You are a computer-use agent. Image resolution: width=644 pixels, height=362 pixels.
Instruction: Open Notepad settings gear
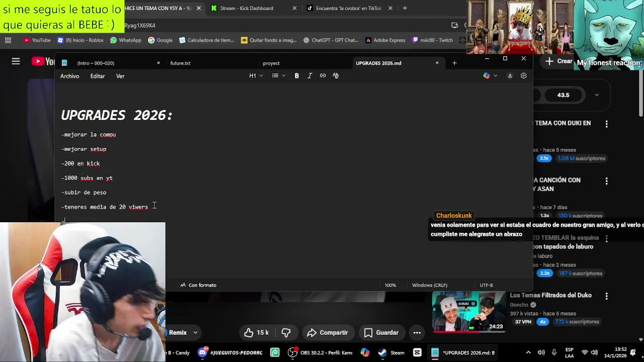(x=524, y=75)
